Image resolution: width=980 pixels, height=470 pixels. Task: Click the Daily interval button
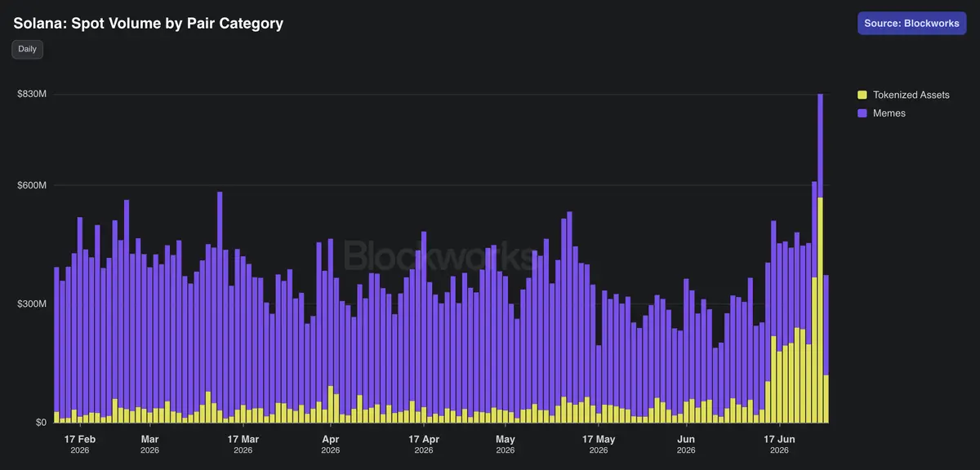coord(28,49)
